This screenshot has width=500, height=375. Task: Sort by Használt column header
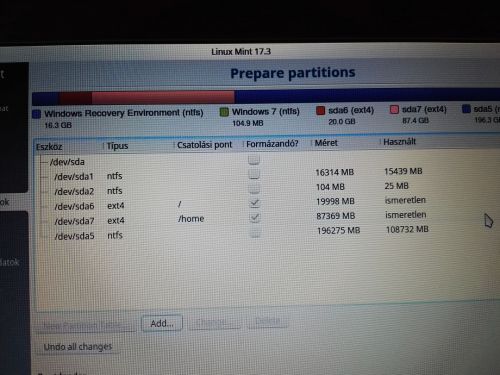[x=399, y=142]
